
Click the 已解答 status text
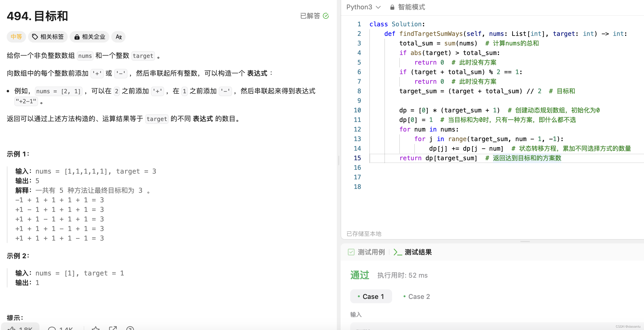310,16
